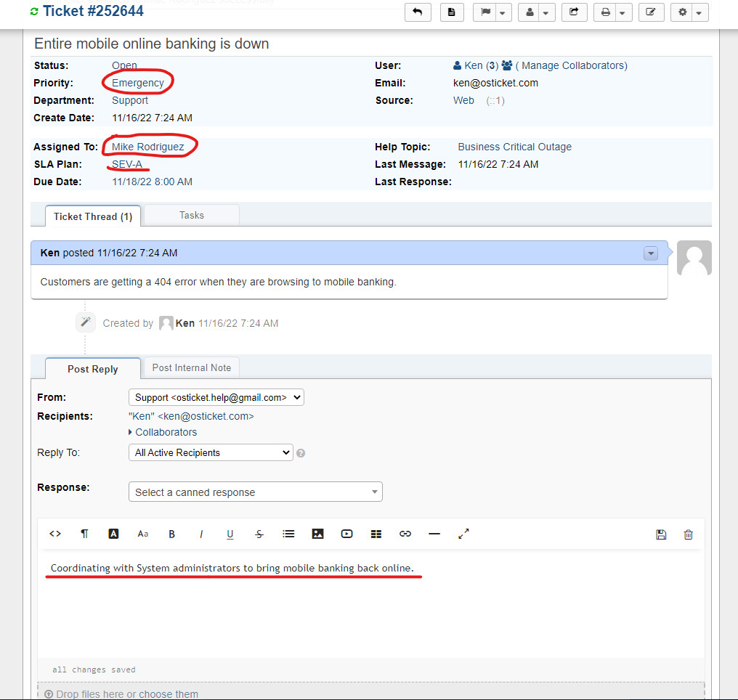Select the Post Reply tab
The width and height of the screenshot is (738, 700).
point(93,369)
